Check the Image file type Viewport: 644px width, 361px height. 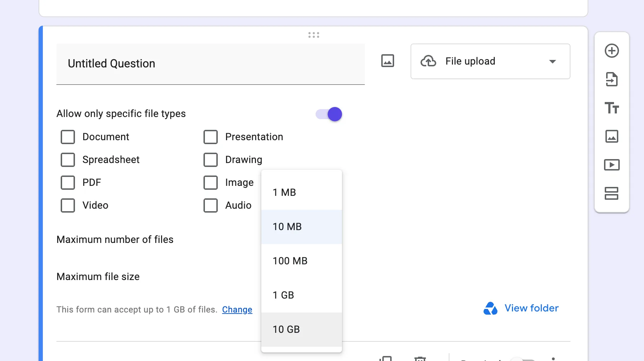pos(211,183)
